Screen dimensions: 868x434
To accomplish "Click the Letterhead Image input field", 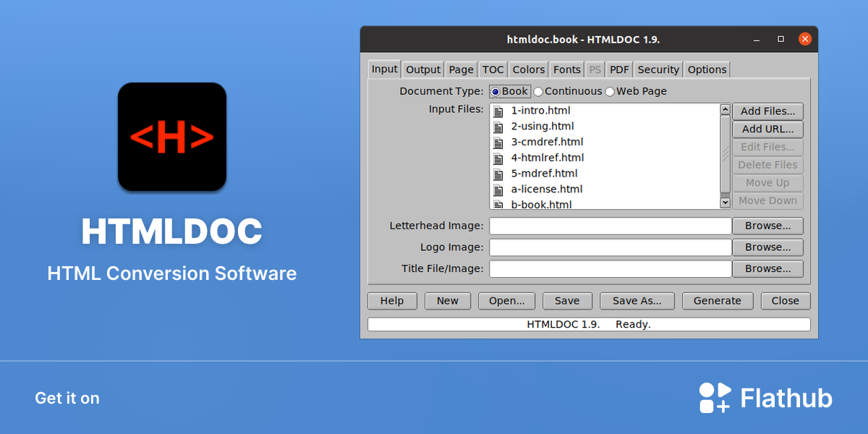I will click(x=610, y=226).
